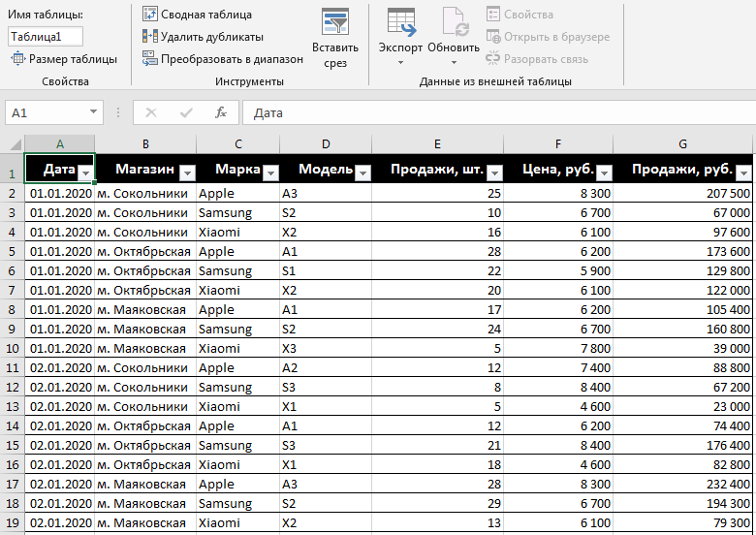Open the Цена, руб. filter dropdown
Image resolution: width=756 pixels, height=535 pixels.
click(604, 173)
